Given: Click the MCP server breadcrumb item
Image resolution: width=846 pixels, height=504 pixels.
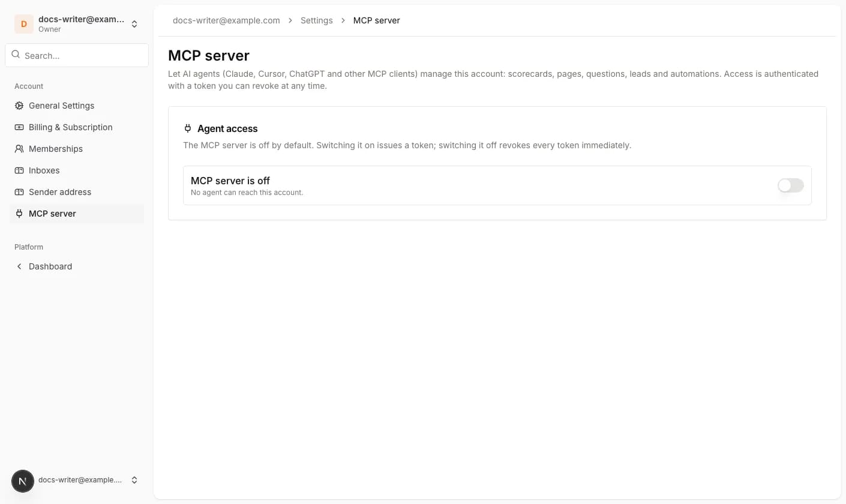Looking at the screenshot, I should (377, 20).
